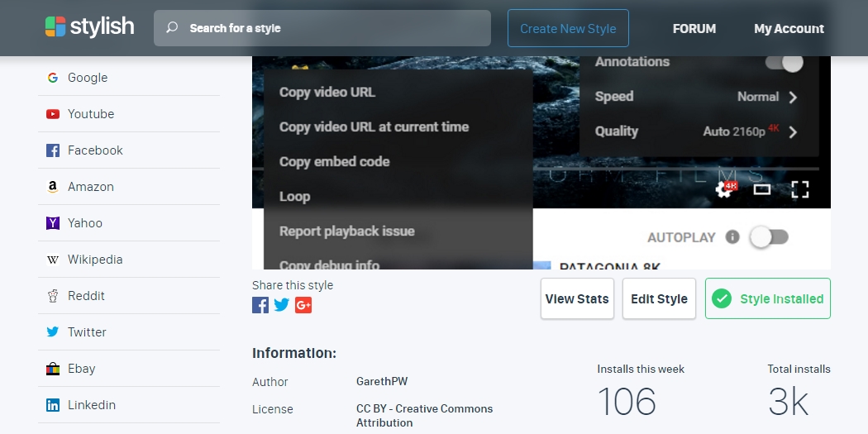Click the Facebook category label
The height and width of the screenshot is (434, 868).
tap(95, 150)
